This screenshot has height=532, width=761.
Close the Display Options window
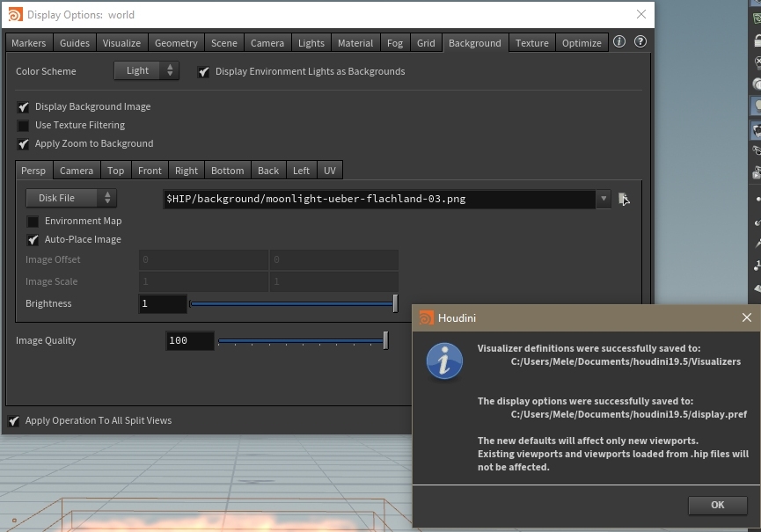[x=641, y=15]
